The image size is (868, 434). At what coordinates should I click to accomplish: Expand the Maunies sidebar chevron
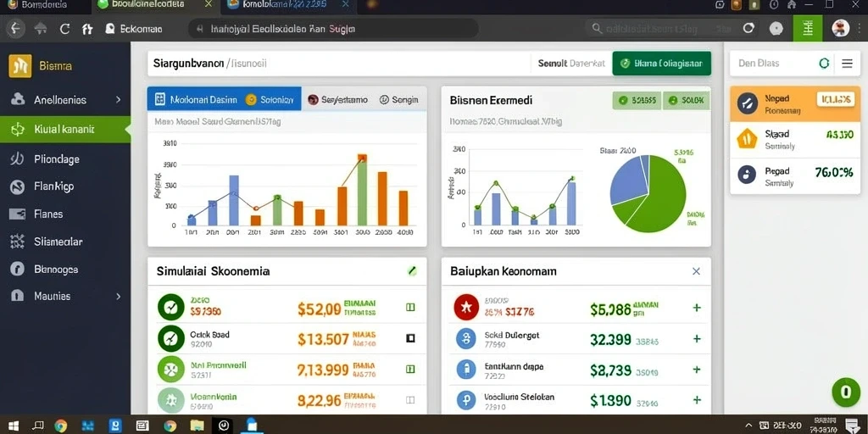pyautogui.click(x=118, y=296)
